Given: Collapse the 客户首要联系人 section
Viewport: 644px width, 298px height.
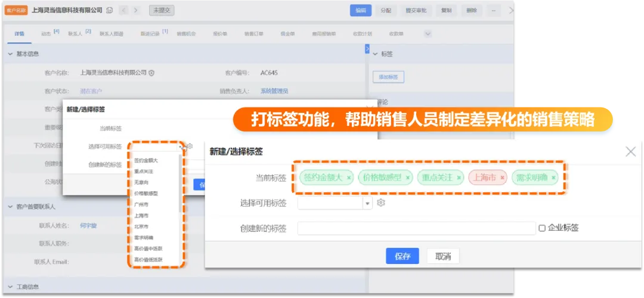Looking at the screenshot, I should (10, 207).
